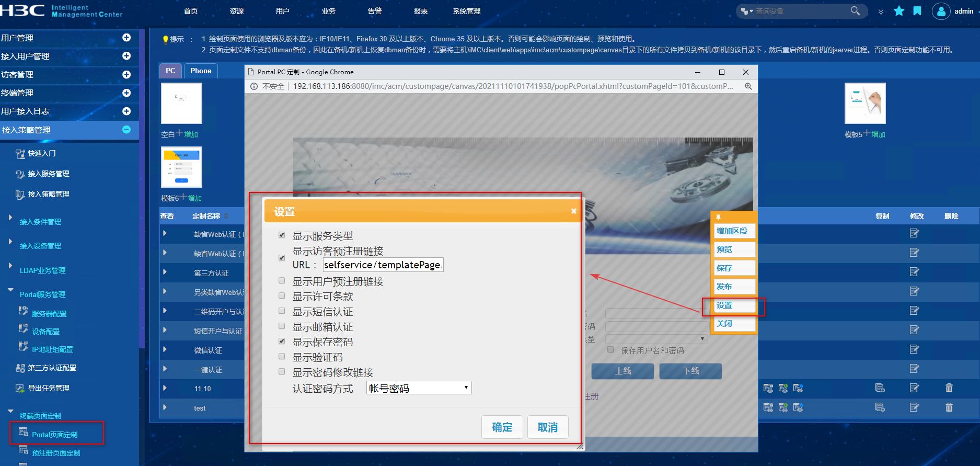Open the 告警 menu
The height and width of the screenshot is (466, 980).
click(375, 11)
